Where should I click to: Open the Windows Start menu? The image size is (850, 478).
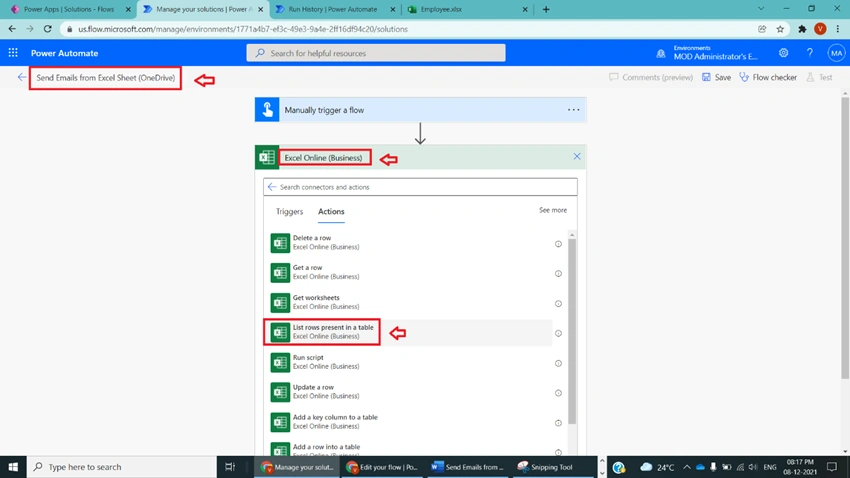(x=13, y=467)
